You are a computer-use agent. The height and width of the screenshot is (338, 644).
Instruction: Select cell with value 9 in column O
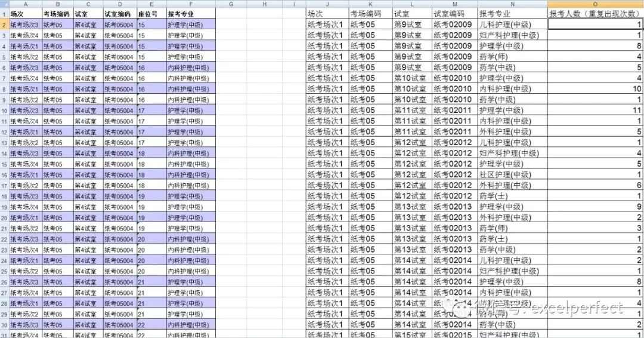coord(595,207)
